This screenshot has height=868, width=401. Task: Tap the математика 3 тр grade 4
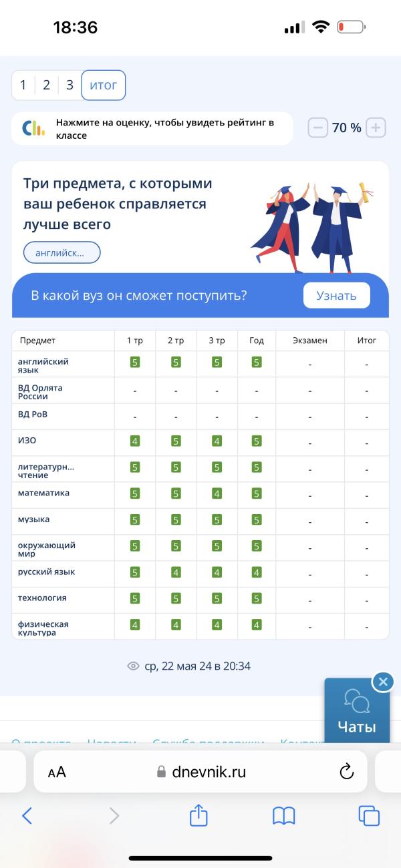pos(217,493)
